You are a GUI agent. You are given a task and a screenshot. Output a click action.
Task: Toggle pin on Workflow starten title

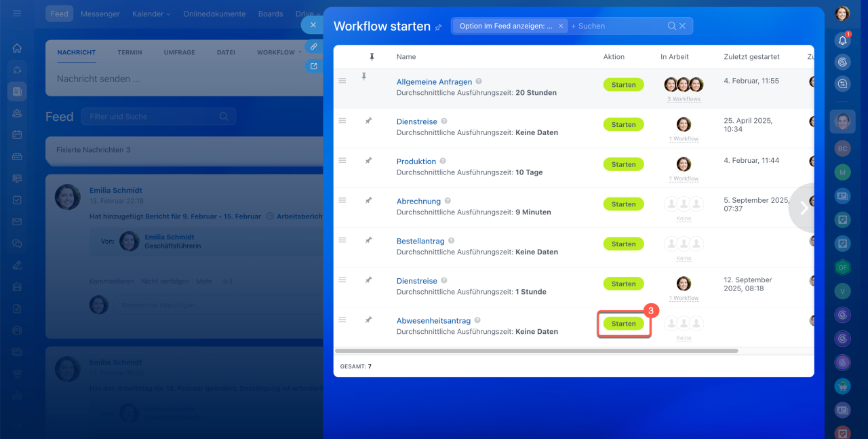tap(439, 27)
